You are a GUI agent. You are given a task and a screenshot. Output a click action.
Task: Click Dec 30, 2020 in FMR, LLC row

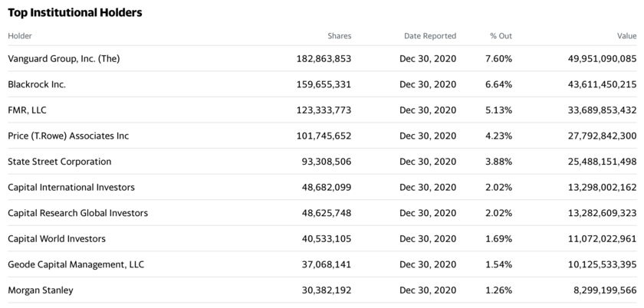pyautogui.click(x=428, y=110)
